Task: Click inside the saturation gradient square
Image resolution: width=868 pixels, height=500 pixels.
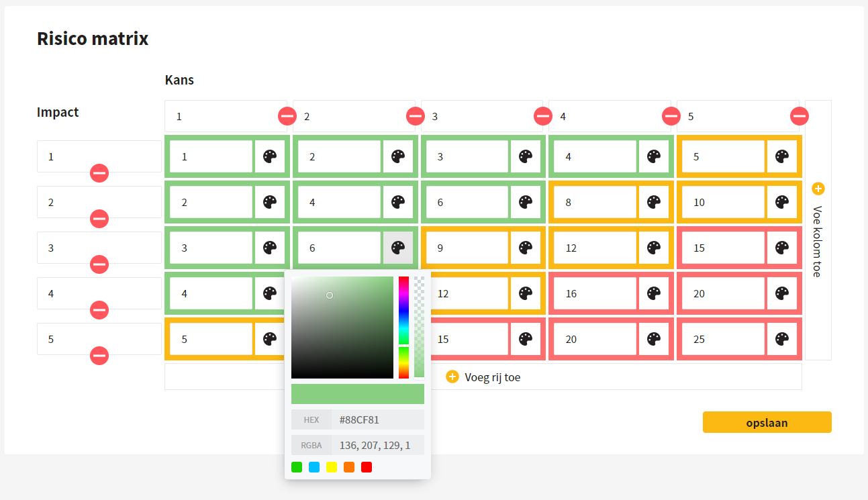Action: pyautogui.click(x=342, y=328)
